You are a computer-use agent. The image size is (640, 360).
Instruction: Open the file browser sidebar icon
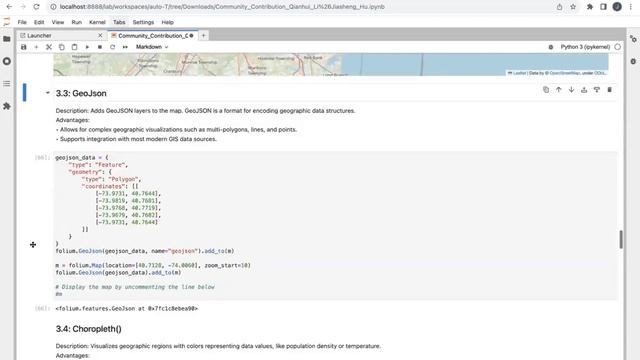[x=7, y=39]
